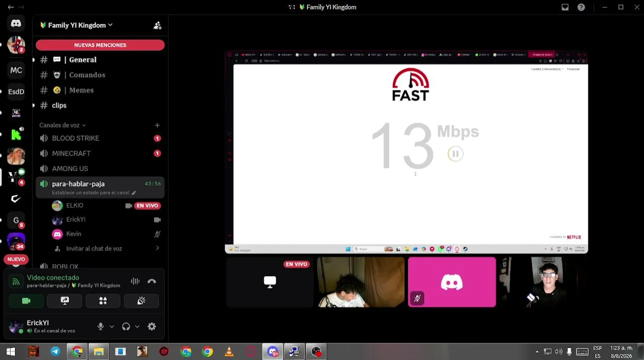The height and width of the screenshot is (360, 644).
Task: Open the Discord inbox icon
Action: [x=565, y=7]
